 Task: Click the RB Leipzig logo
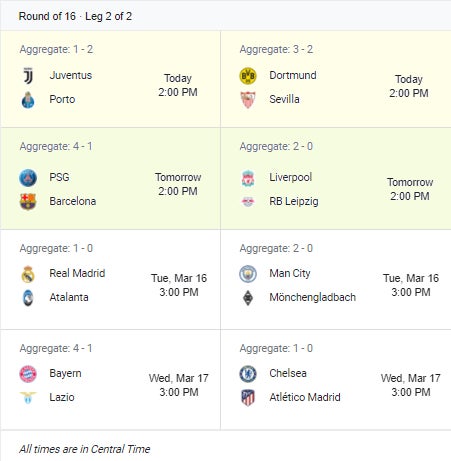pos(248,202)
